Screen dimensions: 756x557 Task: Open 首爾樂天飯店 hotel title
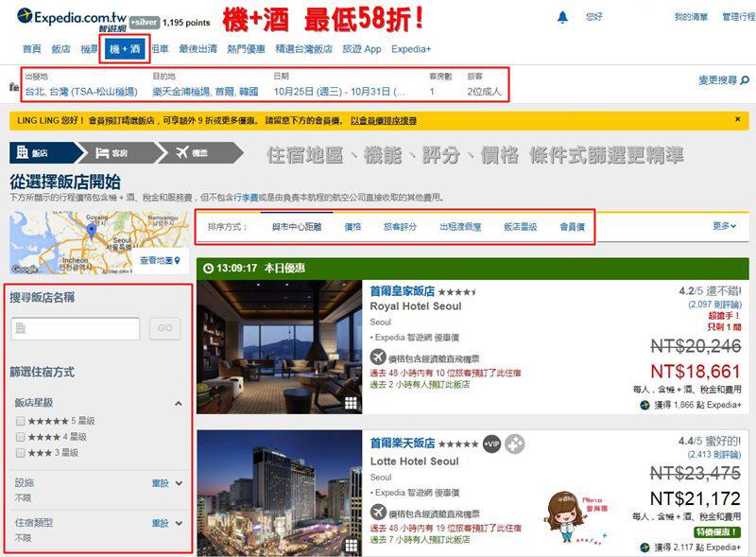point(403,444)
